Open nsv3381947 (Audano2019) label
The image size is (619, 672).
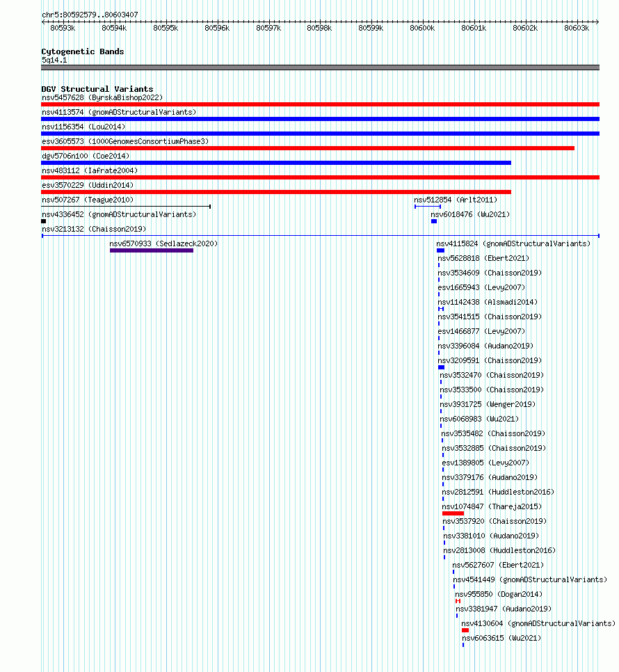pyautogui.click(x=504, y=609)
